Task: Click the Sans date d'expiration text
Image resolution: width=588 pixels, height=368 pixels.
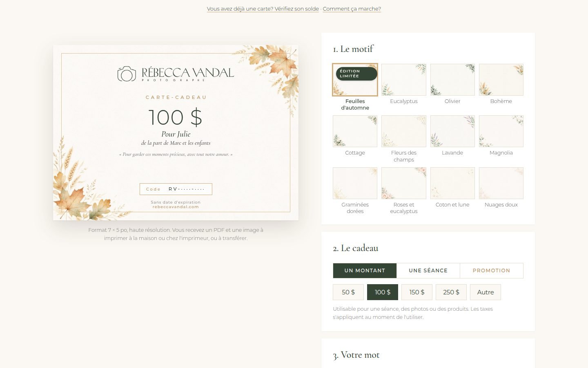Action: [x=176, y=202]
